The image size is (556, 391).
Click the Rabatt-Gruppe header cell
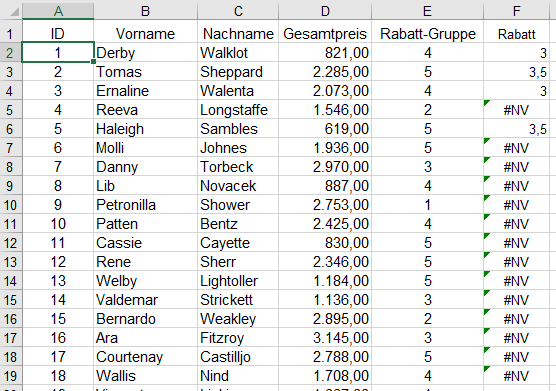428,34
